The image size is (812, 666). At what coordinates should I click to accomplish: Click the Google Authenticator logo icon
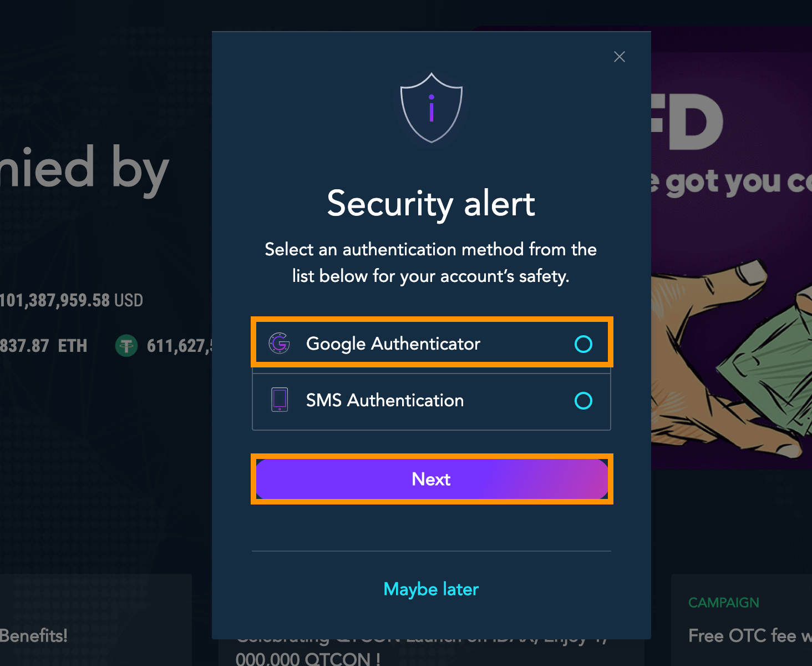point(279,344)
